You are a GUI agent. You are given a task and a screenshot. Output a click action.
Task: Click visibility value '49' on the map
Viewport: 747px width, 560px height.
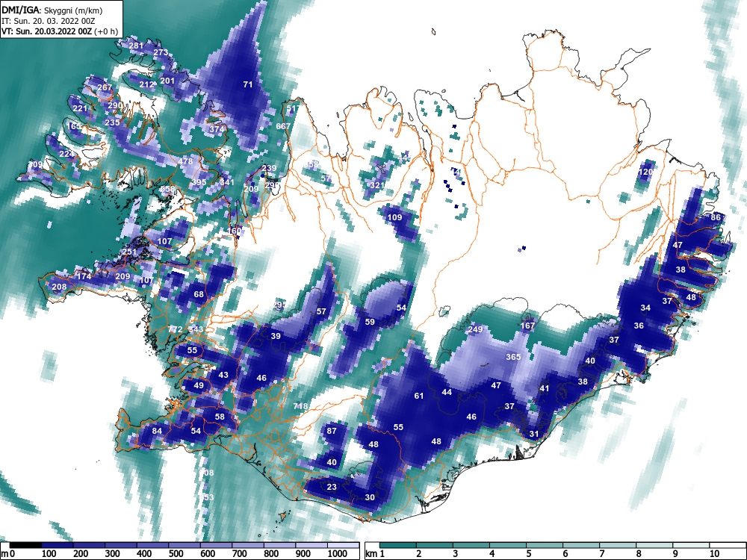pos(199,386)
